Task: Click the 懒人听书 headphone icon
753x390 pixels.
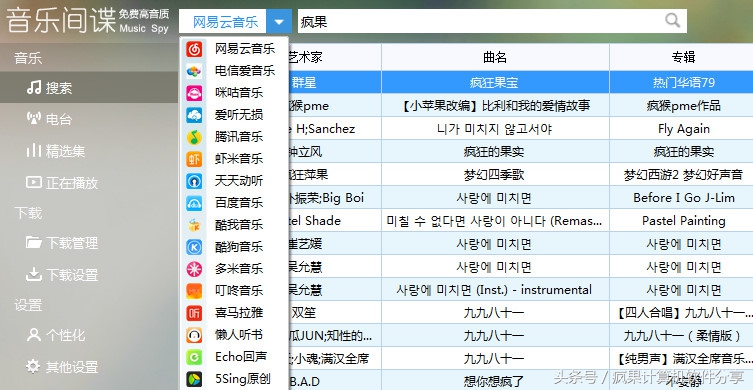Action: [194, 335]
